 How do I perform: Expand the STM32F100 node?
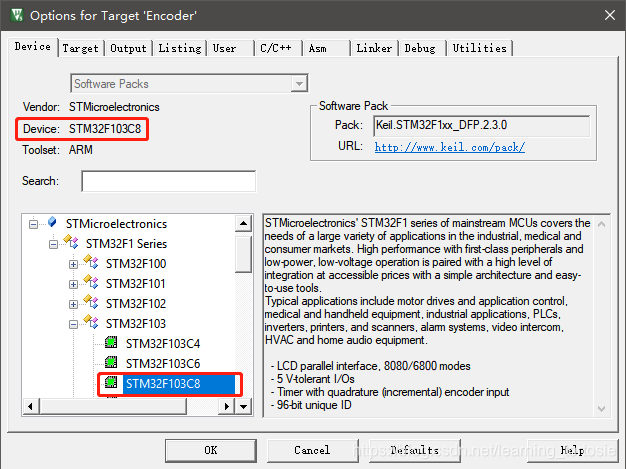(73, 264)
